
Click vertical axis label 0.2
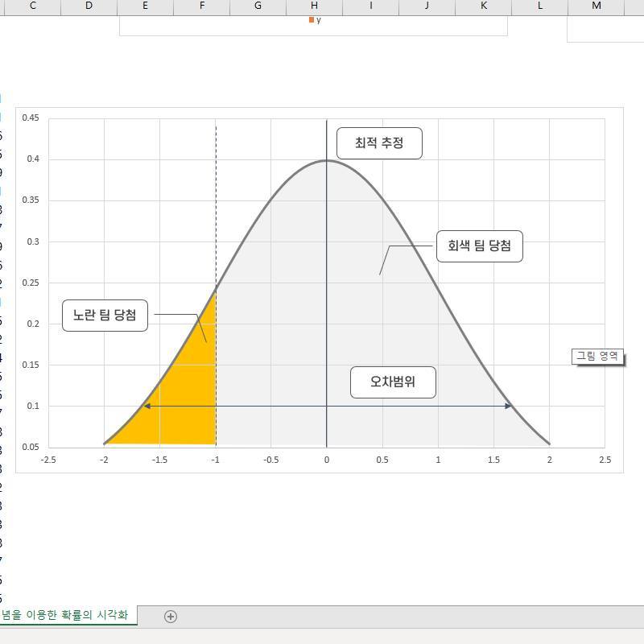click(x=33, y=324)
